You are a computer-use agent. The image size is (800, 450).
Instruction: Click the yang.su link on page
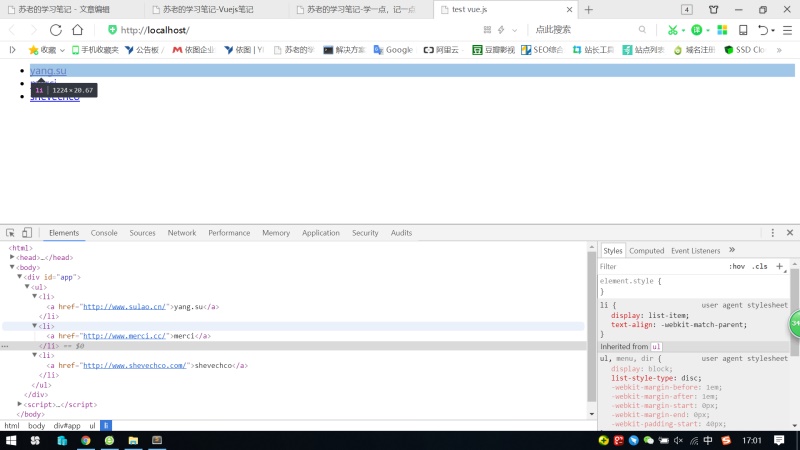[48, 70]
